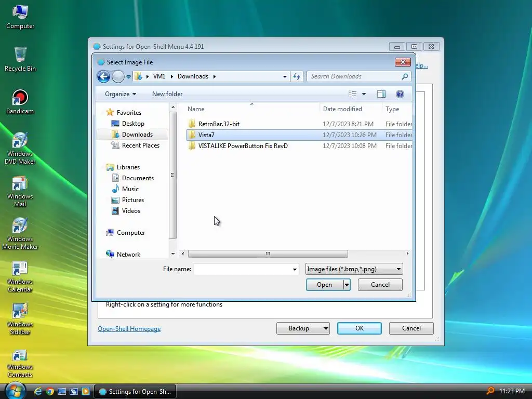Select the Windows Mail shortcut
This screenshot has height=399, width=532.
click(20, 191)
